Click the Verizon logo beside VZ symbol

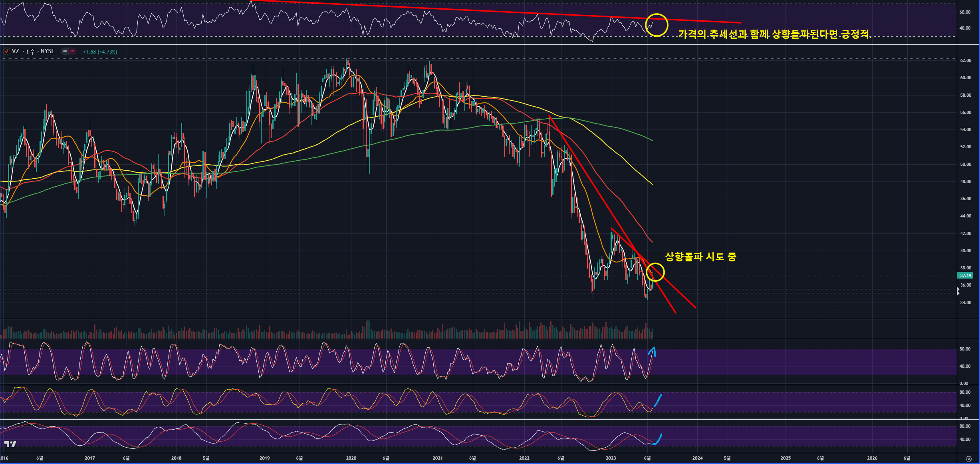click(x=7, y=51)
